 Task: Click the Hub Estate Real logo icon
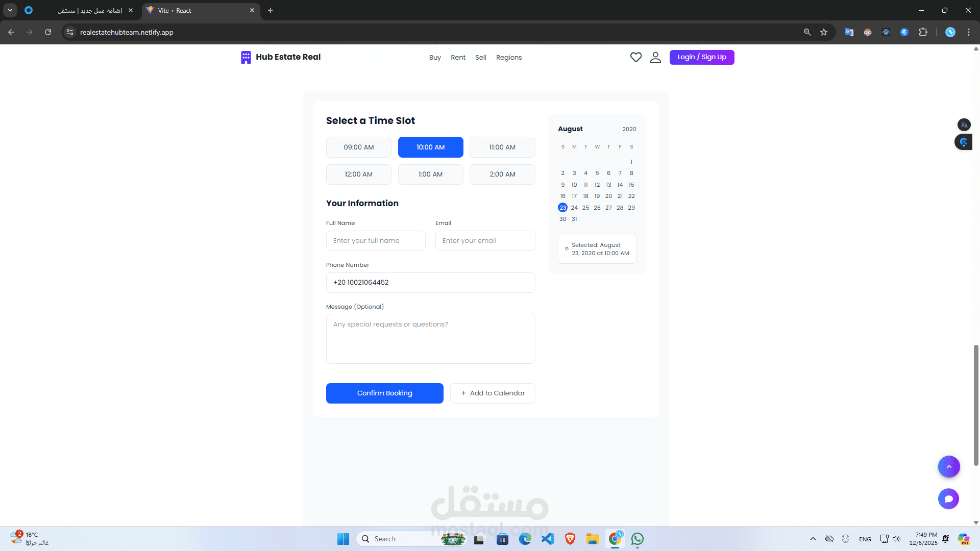(x=246, y=57)
